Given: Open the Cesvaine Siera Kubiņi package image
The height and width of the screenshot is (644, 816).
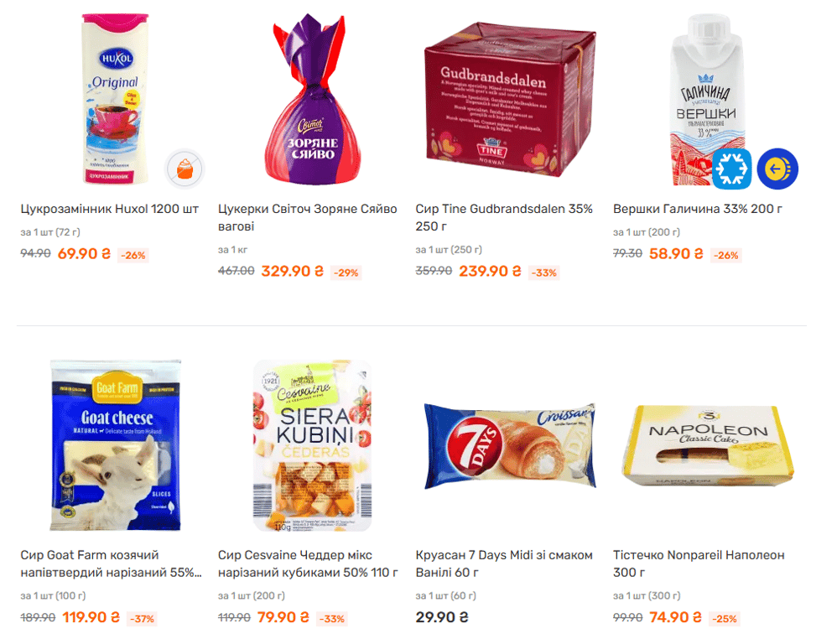Looking at the screenshot, I should (x=312, y=445).
